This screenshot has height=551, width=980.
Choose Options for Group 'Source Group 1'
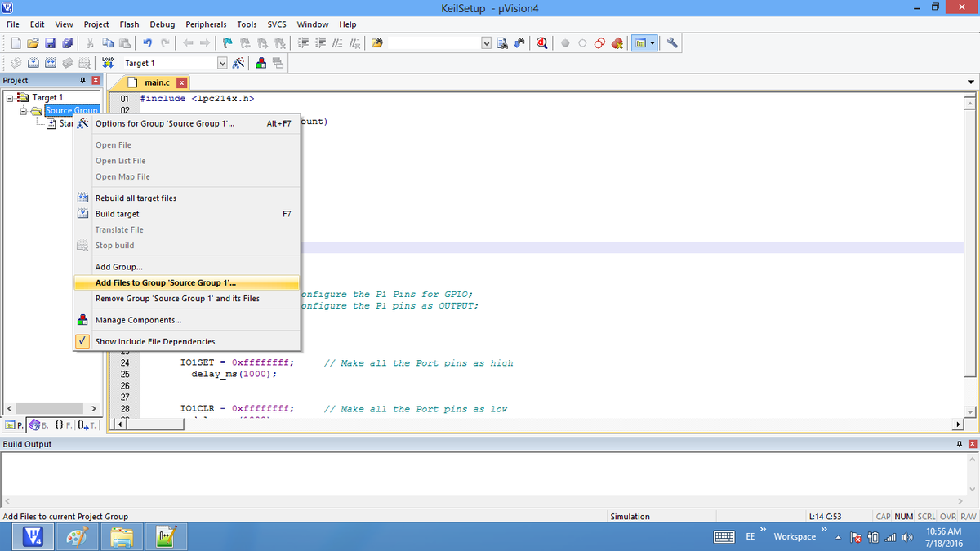tap(187, 123)
